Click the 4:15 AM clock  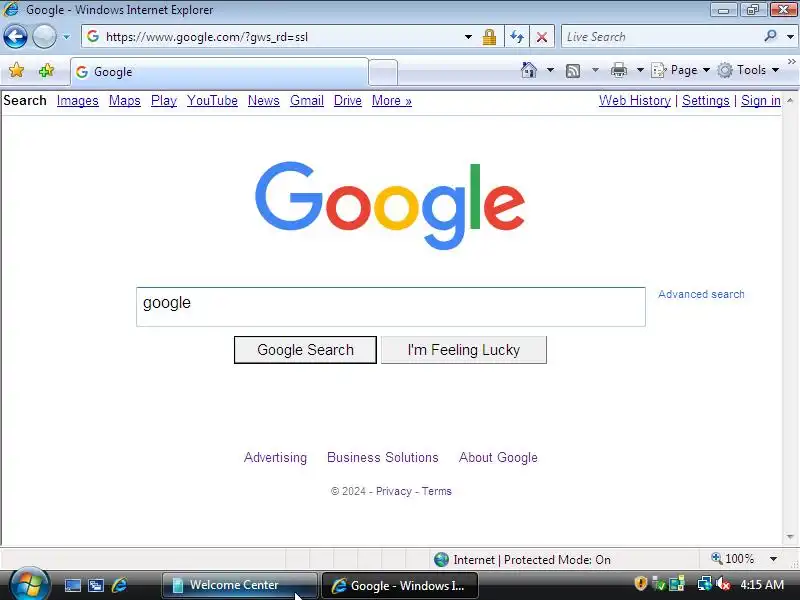[762, 585]
